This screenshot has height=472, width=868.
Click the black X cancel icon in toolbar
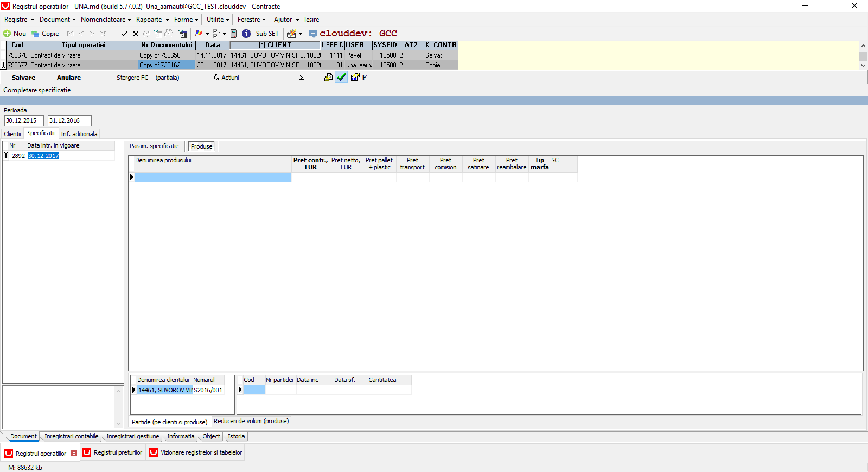click(136, 34)
